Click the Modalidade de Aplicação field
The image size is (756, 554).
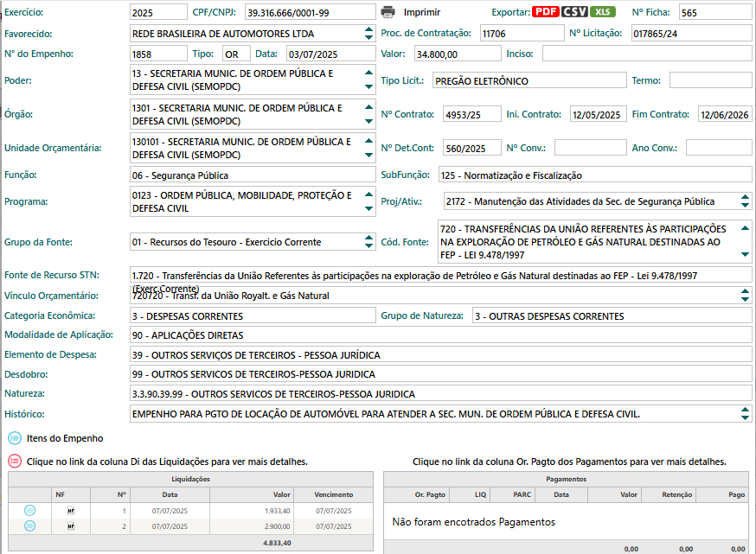click(x=441, y=334)
